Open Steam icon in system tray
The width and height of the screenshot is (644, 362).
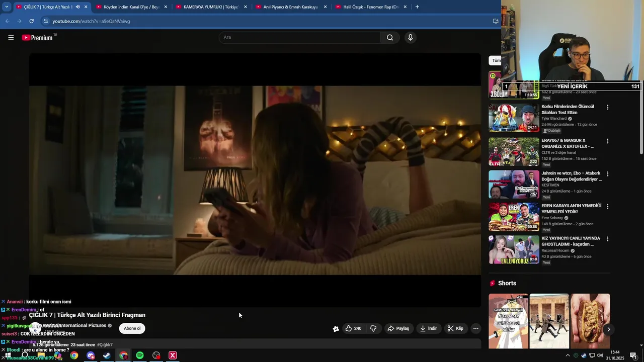coord(584,355)
